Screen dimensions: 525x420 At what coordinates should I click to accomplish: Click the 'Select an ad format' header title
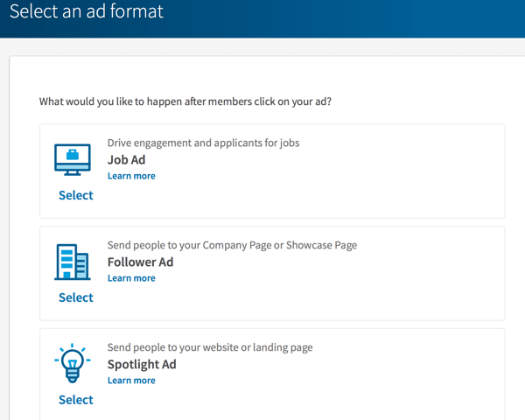coord(87,11)
